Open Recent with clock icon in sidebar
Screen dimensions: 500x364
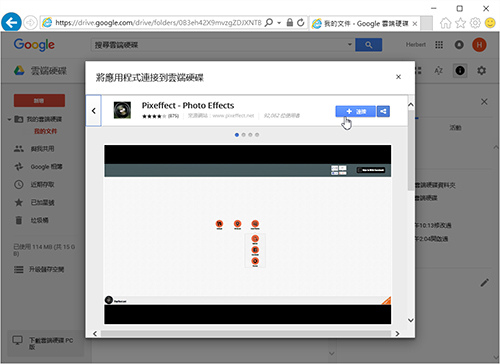42,184
